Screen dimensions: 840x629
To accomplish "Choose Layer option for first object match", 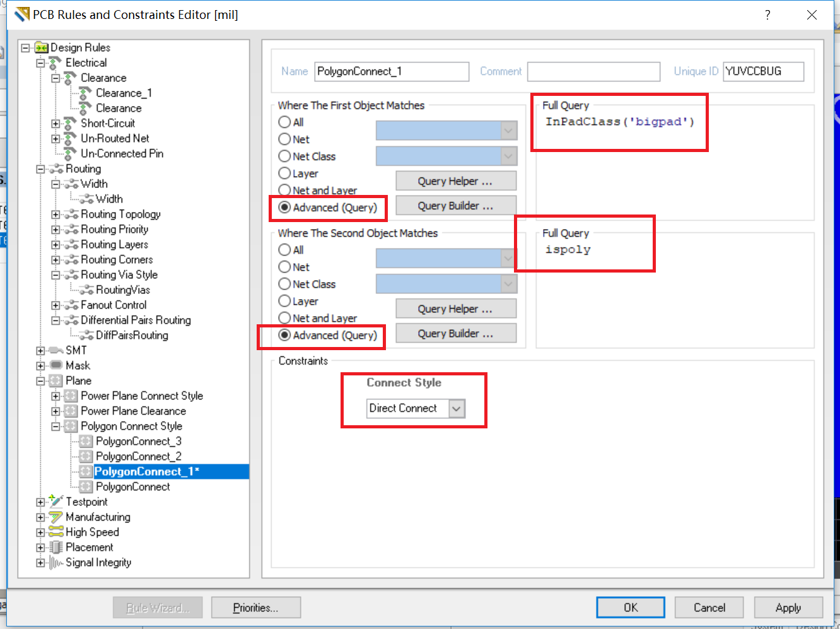I will click(285, 173).
